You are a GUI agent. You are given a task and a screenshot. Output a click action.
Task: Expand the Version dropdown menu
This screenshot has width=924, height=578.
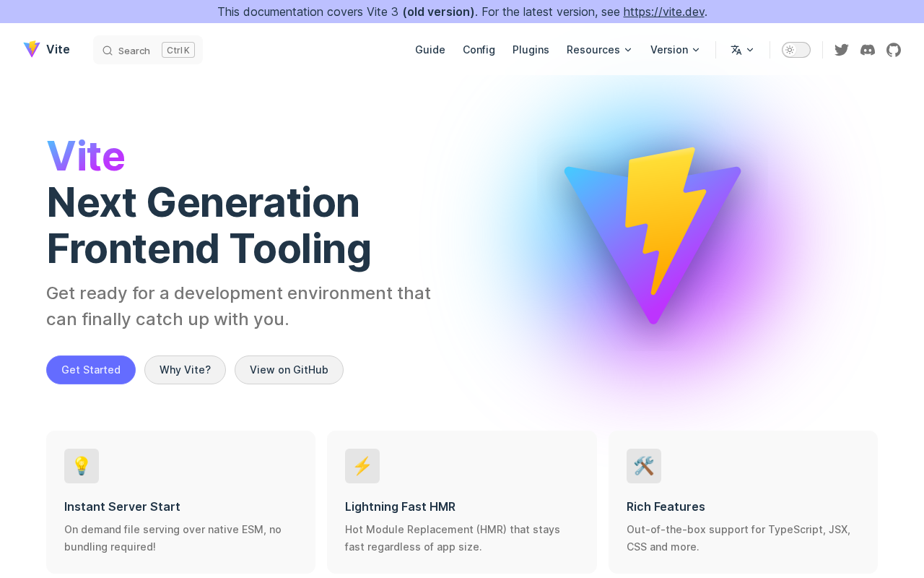pyautogui.click(x=675, y=50)
